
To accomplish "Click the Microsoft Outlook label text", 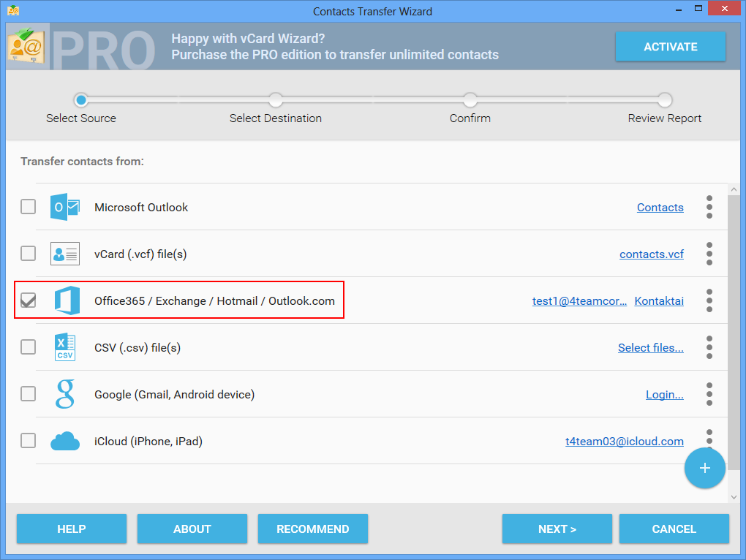I will click(141, 208).
